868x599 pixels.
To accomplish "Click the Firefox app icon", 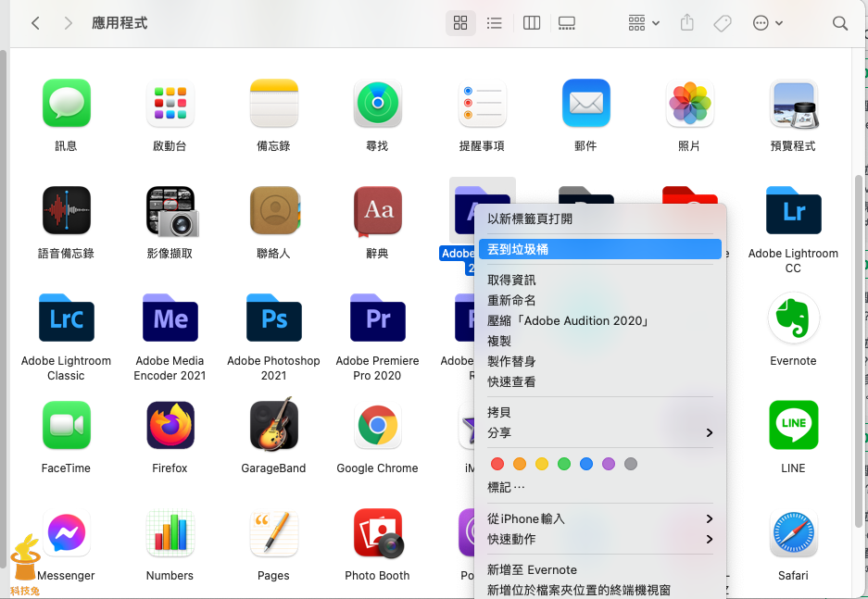I will tap(170, 425).
